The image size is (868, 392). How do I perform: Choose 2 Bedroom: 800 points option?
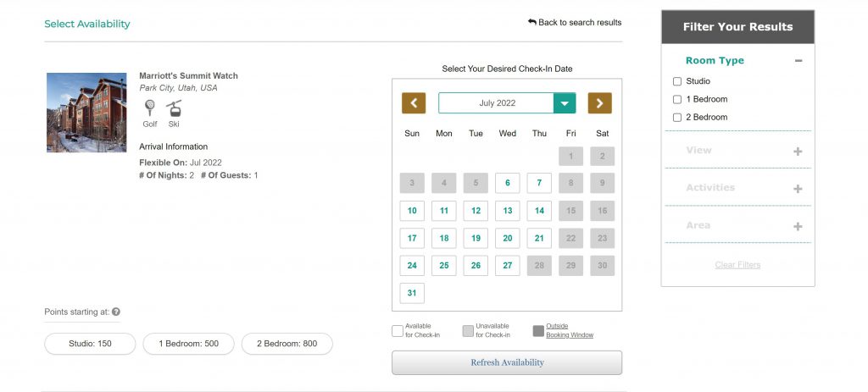click(x=287, y=344)
